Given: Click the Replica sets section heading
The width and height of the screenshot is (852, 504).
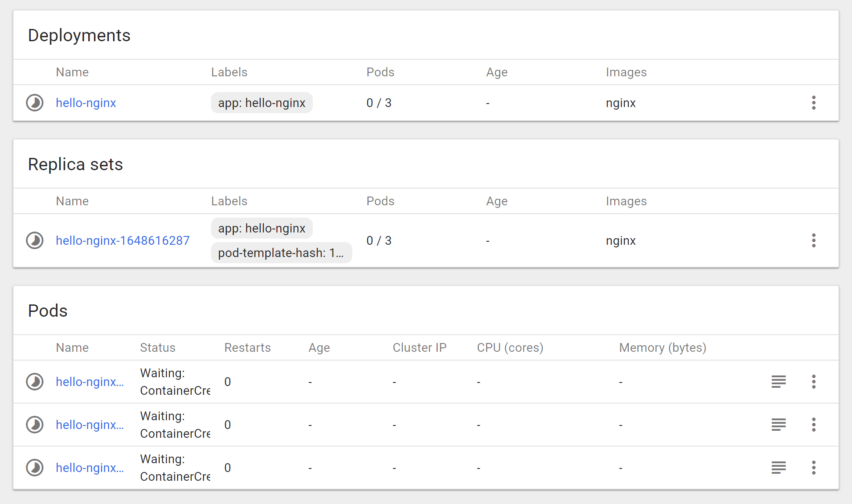Looking at the screenshot, I should [x=75, y=164].
